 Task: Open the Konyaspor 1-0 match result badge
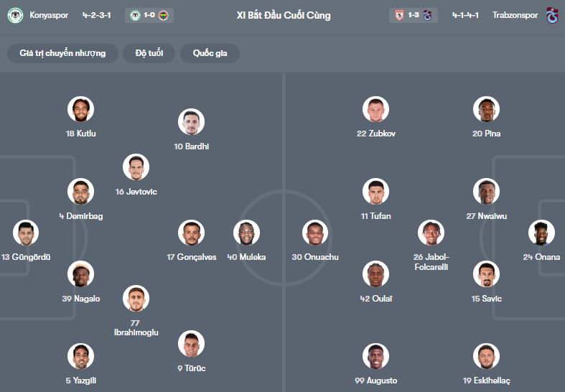click(x=149, y=15)
